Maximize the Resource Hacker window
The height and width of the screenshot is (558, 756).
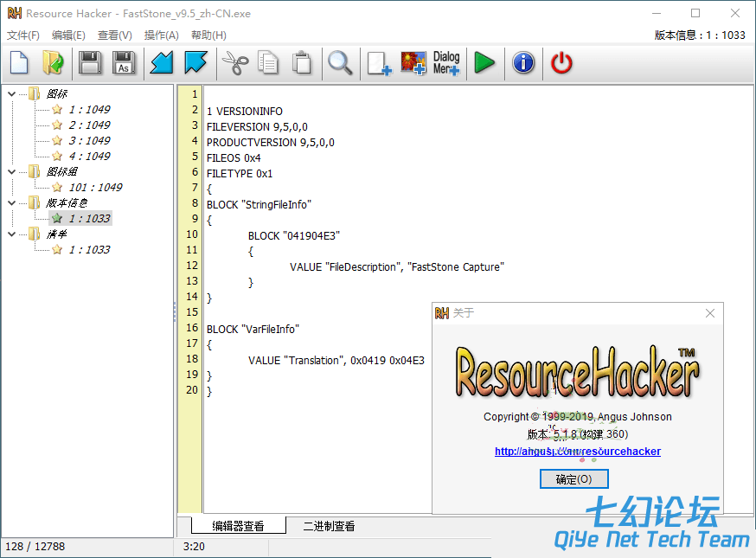(695, 13)
